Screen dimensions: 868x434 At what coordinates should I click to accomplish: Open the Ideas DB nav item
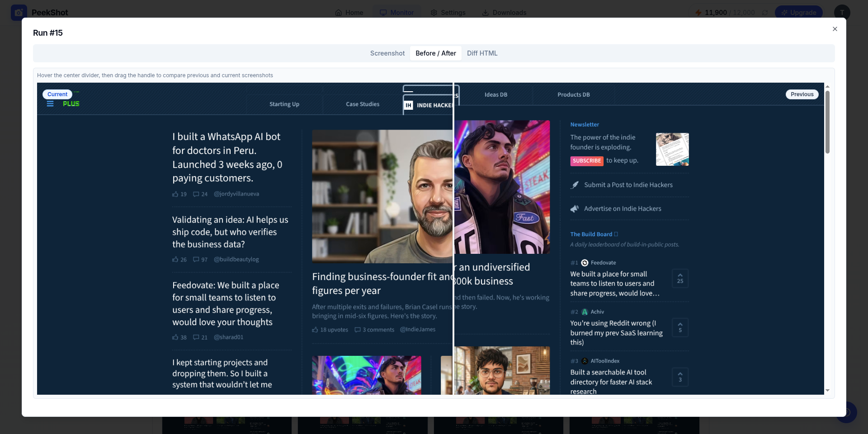495,95
